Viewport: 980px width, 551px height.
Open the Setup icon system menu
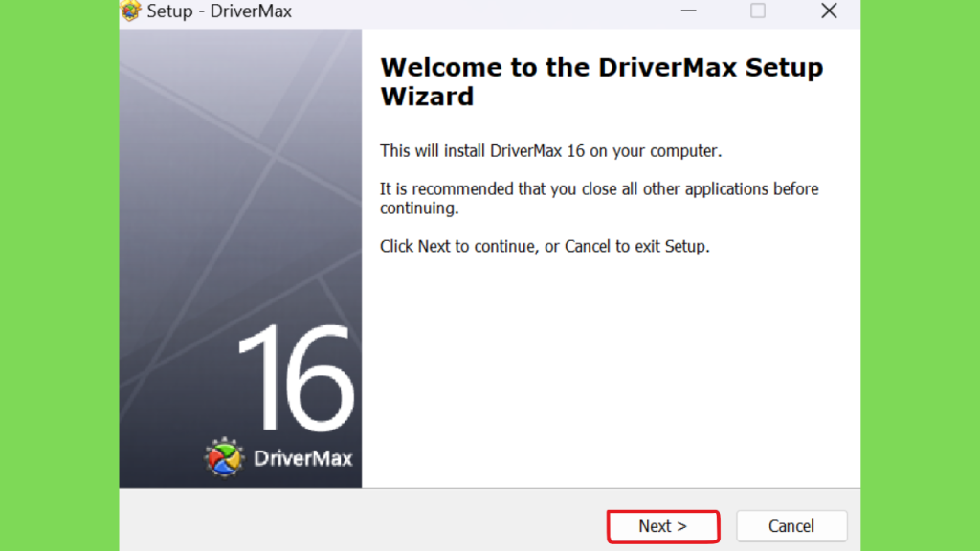coord(130,11)
